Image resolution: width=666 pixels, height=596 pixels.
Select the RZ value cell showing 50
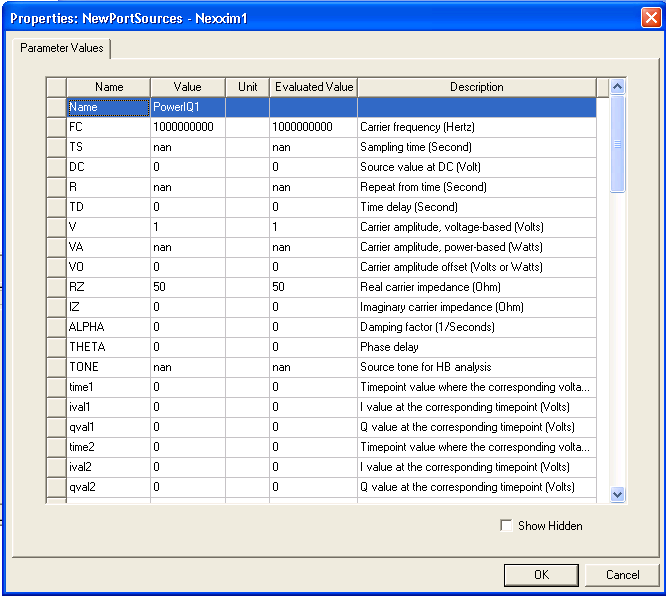pos(187,287)
